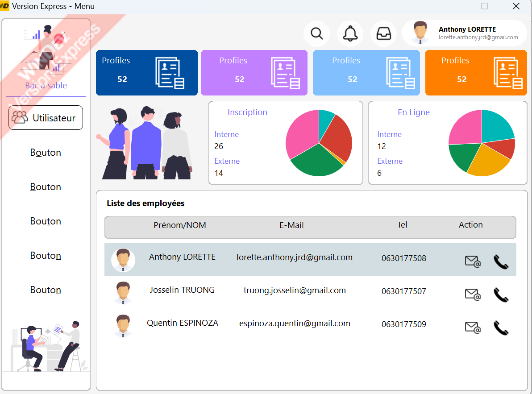Viewport: 532px width, 394px height.
Task: Open the inbox tray icon
Action: 384,33
